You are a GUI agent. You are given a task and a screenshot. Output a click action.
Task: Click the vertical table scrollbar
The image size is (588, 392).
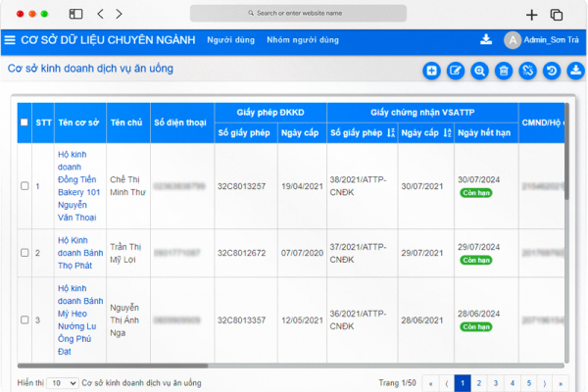click(566, 151)
